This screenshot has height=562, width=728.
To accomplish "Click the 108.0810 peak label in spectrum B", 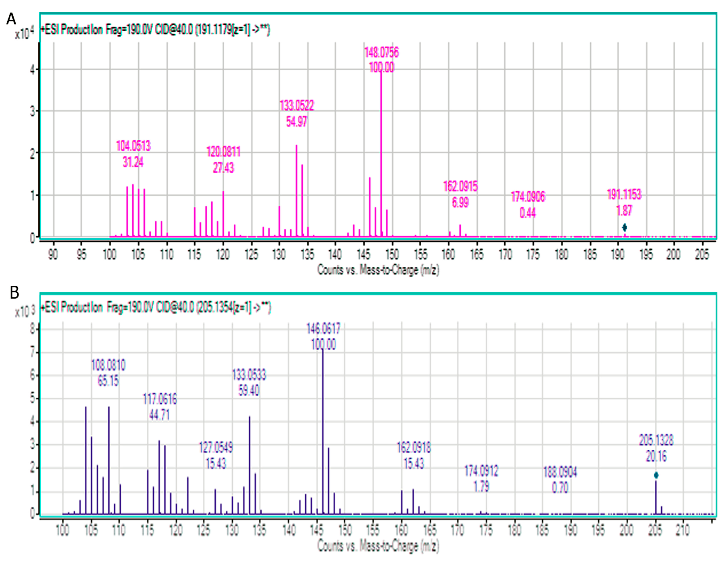I will pos(108,366).
